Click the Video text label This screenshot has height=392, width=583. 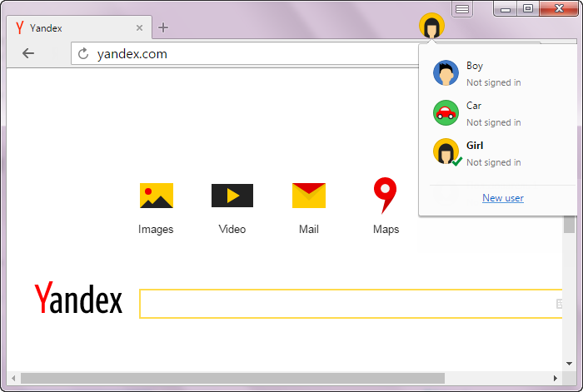click(x=232, y=229)
